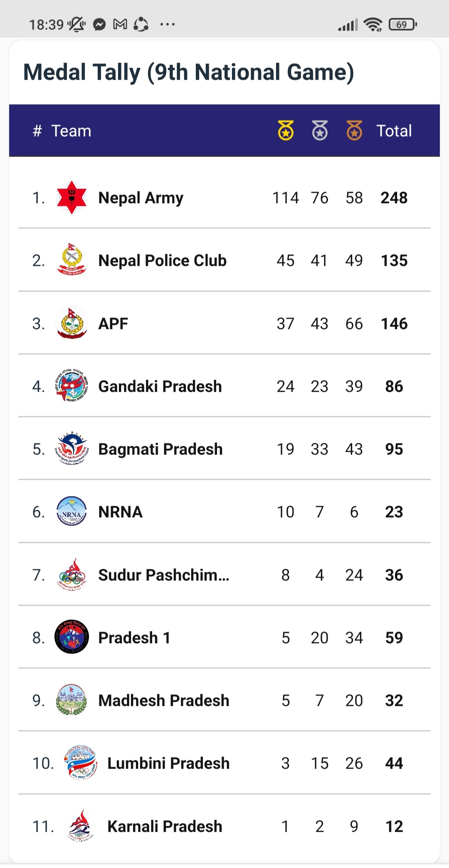Tap the Pradesh 1 circular logo
The image size is (449, 868).
tap(72, 637)
